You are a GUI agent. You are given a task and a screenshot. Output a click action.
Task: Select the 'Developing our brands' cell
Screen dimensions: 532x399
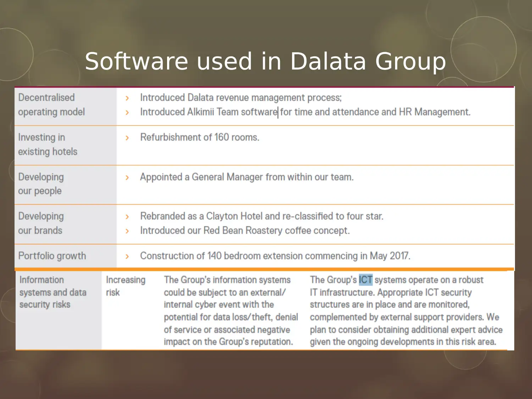tap(66, 224)
